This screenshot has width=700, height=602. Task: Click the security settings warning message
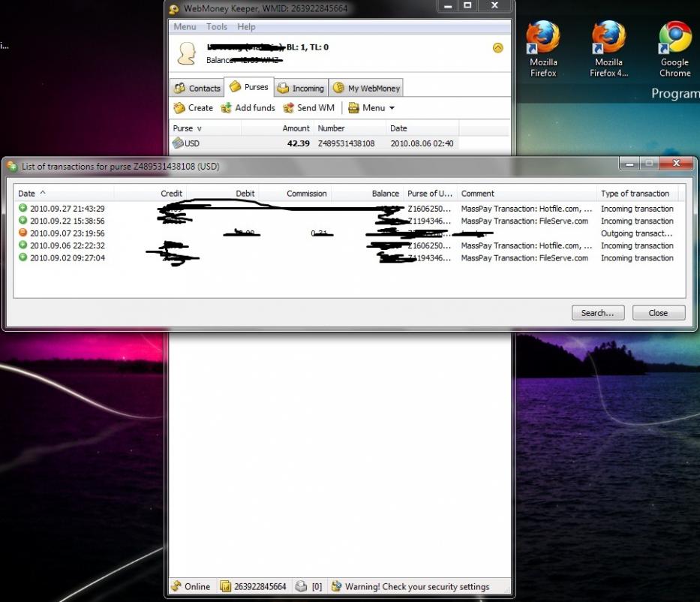[410, 586]
